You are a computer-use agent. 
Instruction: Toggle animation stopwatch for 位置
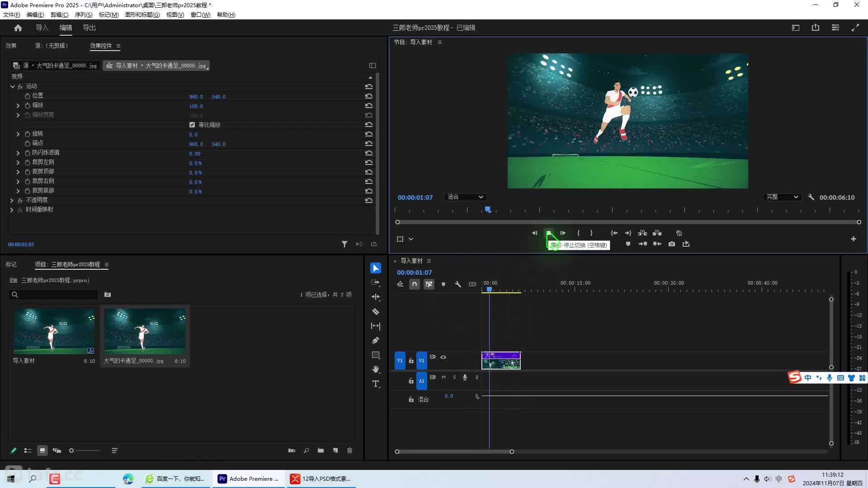coord(28,96)
